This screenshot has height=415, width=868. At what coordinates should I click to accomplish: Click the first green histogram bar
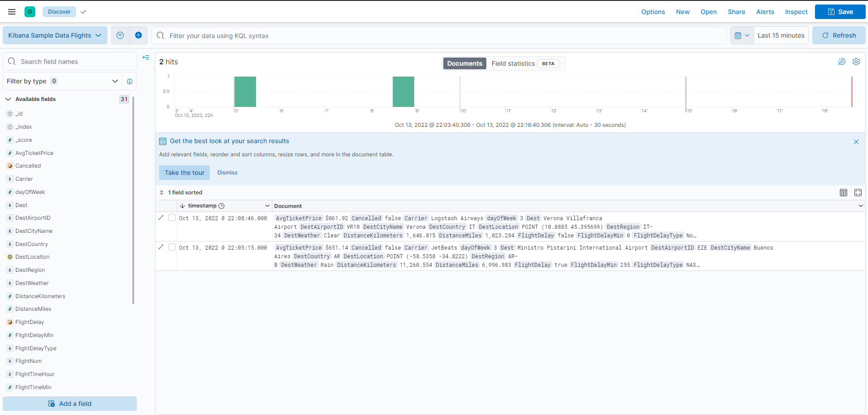click(245, 92)
